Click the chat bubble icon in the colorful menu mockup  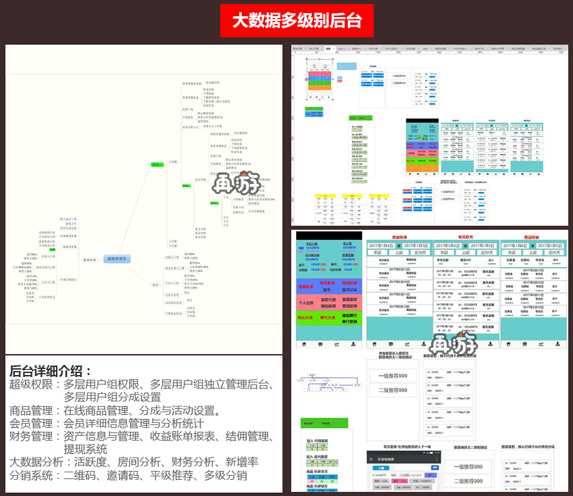coord(320,344)
